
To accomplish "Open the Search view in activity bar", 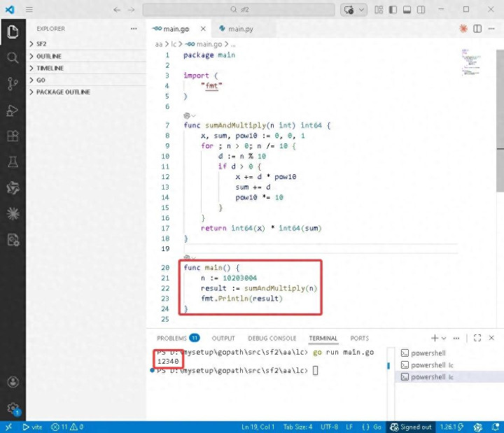I will (13, 57).
